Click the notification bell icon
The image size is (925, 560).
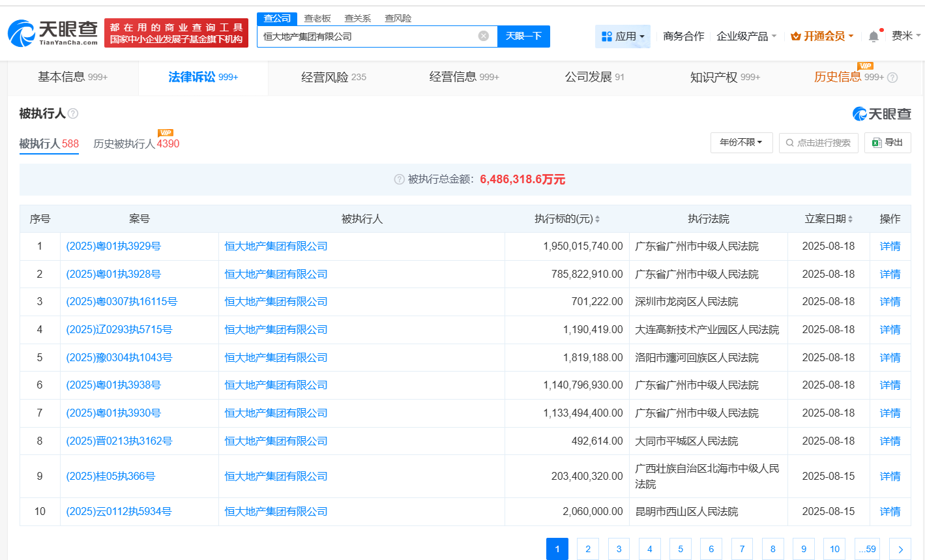click(874, 36)
